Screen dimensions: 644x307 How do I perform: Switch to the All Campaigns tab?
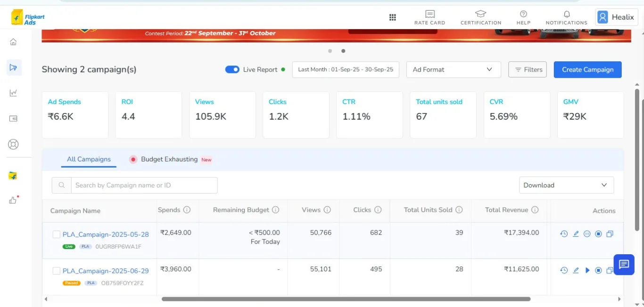pos(89,159)
